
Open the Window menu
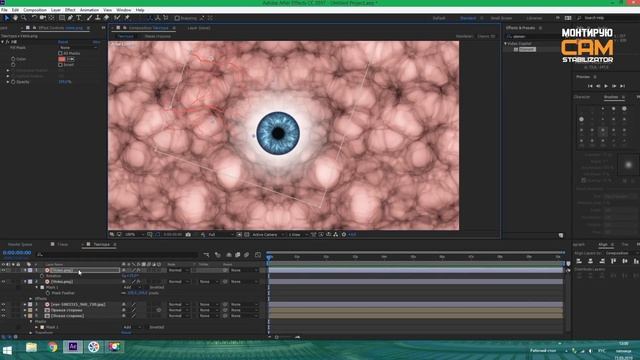click(x=124, y=10)
